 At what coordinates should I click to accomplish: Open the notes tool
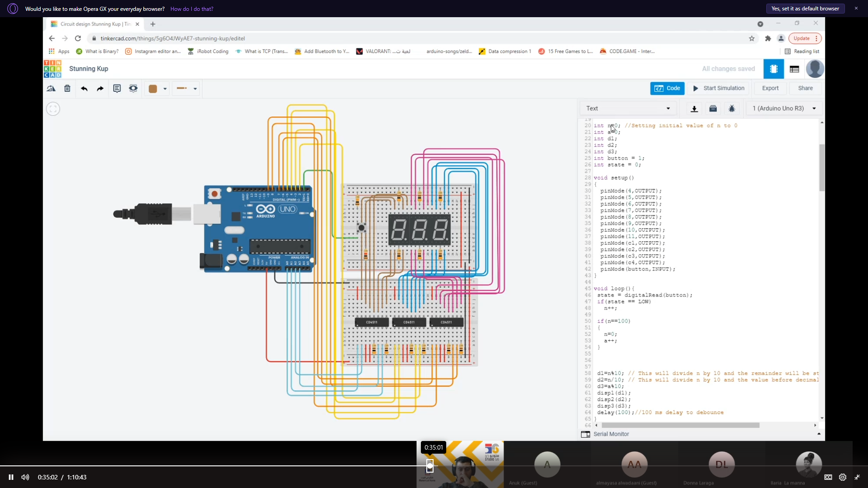pos(117,89)
